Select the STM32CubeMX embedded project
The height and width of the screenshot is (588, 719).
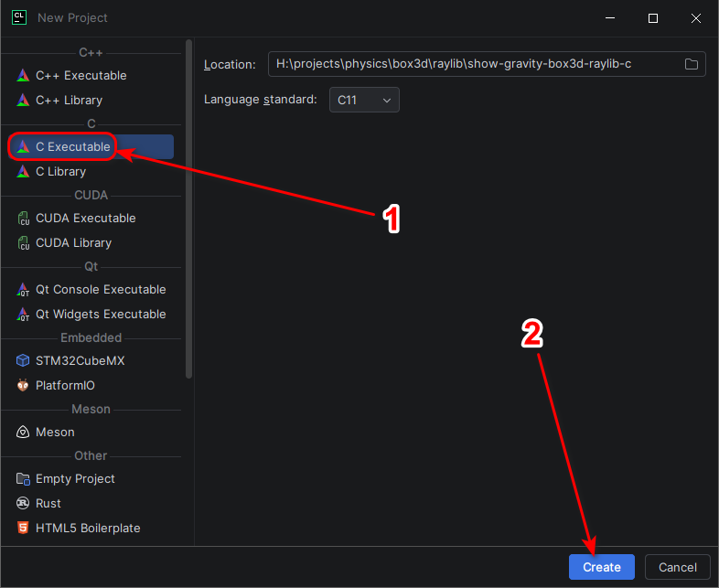click(x=91, y=360)
